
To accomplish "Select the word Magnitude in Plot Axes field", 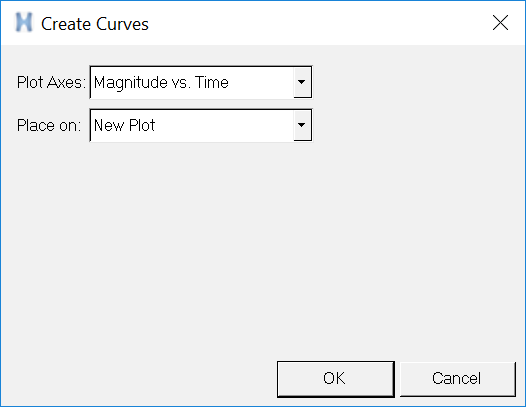I will pos(130,83).
